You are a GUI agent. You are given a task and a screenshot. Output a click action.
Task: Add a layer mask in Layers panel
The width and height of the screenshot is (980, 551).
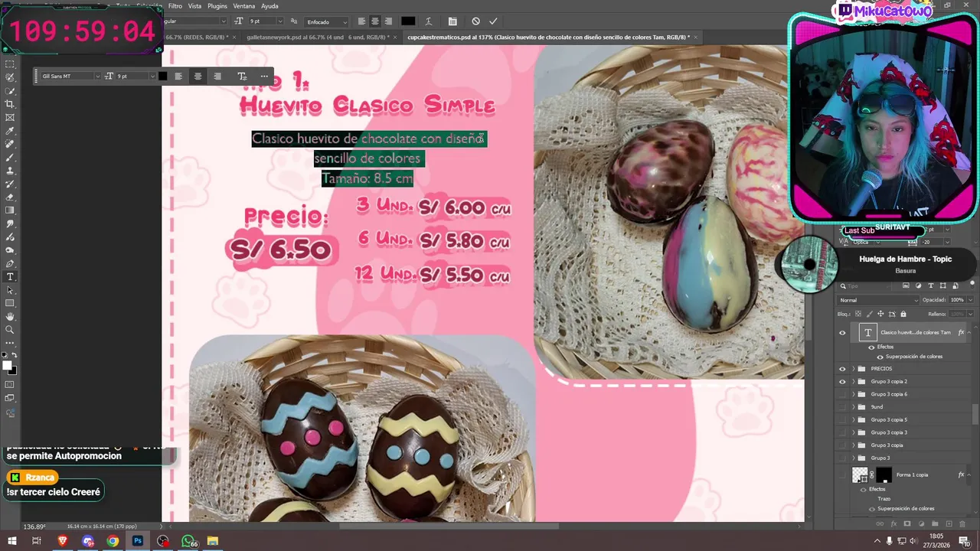907,524
